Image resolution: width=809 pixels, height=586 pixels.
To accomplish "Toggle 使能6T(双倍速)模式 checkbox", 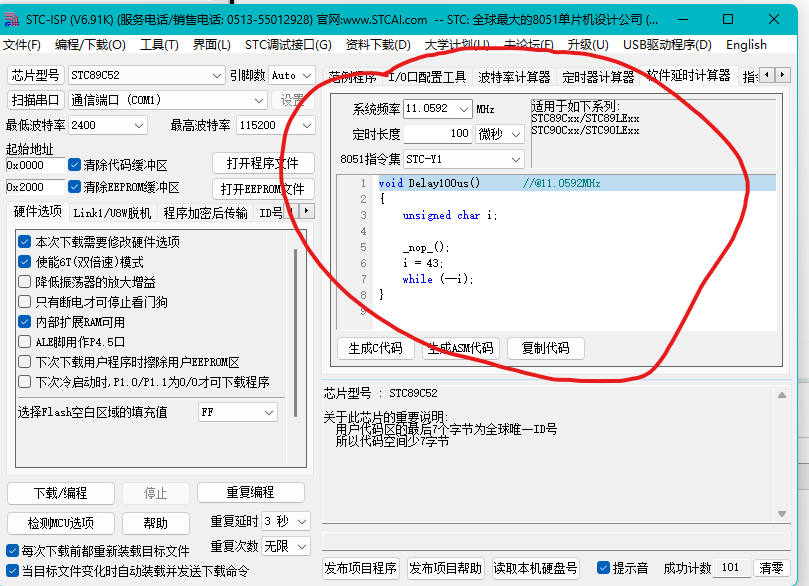I will click(x=24, y=262).
